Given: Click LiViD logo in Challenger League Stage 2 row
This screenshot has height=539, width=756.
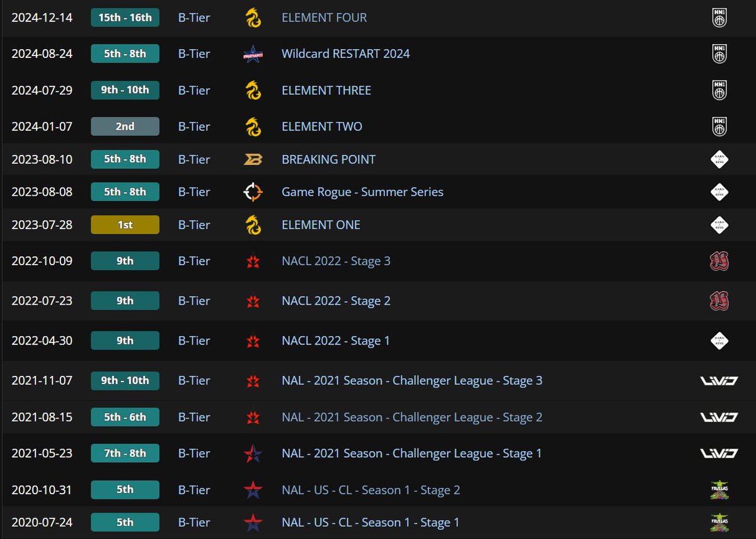Looking at the screenshot, I should pyautogui.click(x=719, y=417).
